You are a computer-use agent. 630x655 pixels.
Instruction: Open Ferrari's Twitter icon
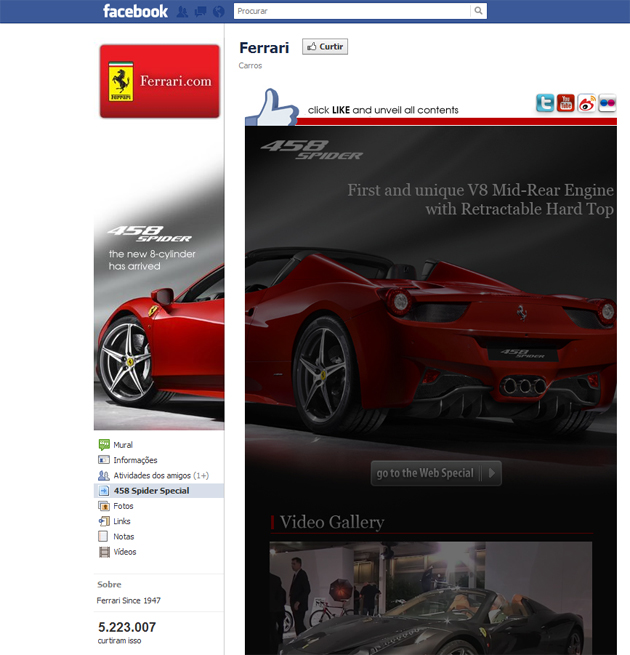point(545,103)
